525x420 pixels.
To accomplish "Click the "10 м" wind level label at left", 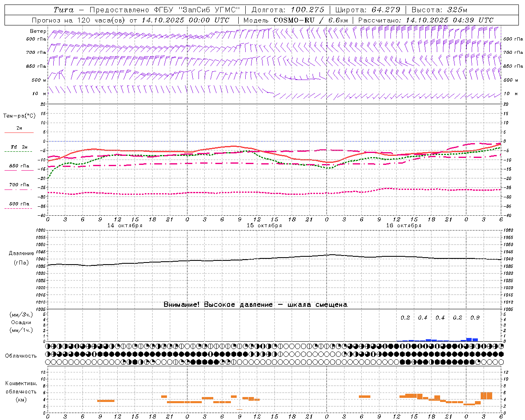I will [39, 94].
